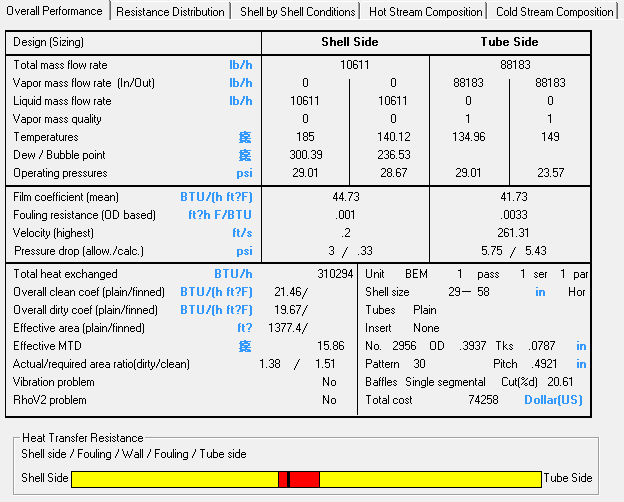Screen dimensions: 624x502
Task: Select the BEM unit type value
Action: 416,274
